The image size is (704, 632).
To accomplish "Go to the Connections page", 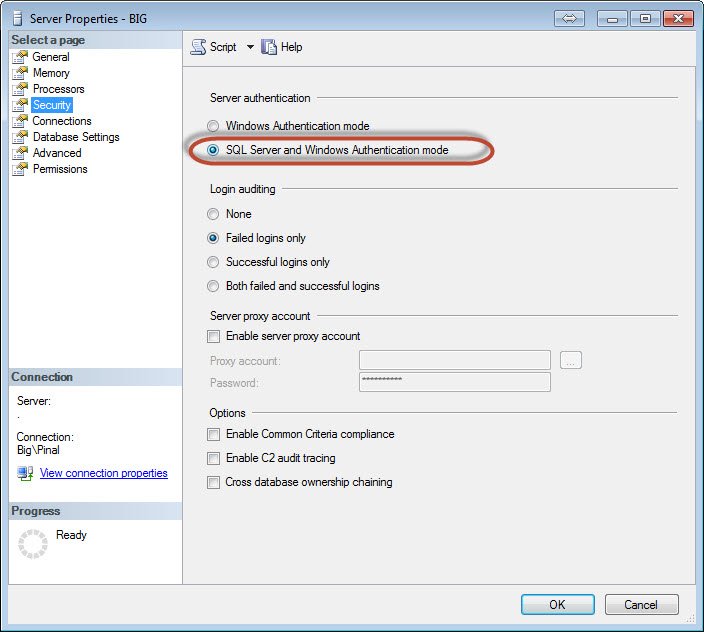I will tap(62, 121).
